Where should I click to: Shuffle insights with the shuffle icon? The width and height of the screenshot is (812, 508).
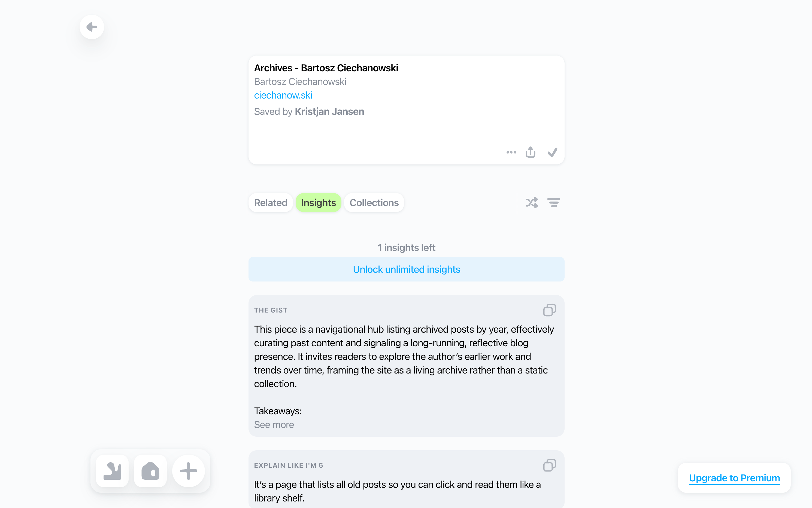[x=532, y=203]
